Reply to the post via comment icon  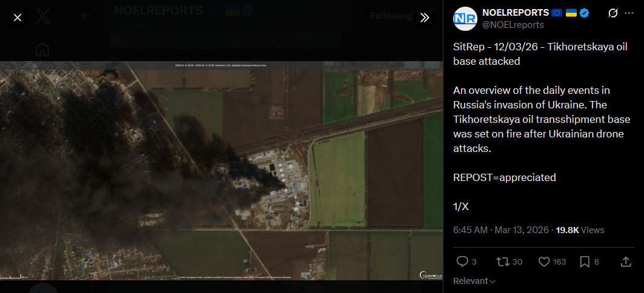click(x=462, y=262)
